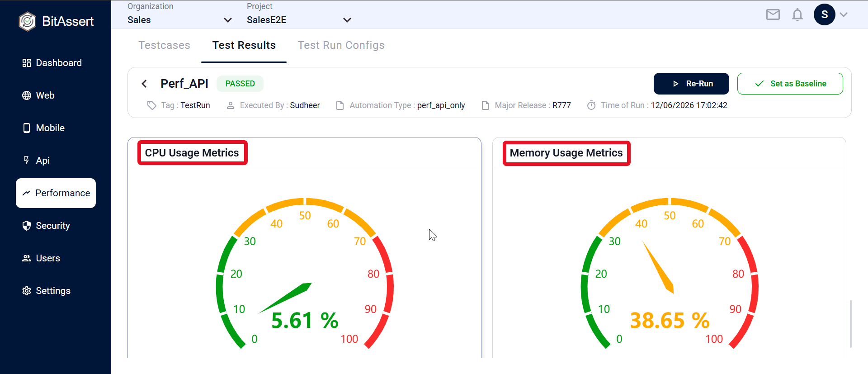Image resolution: width=868 pixels, height=374 pixels.
Task: Open the user account menu chevron
Action: click(x=844, y=14)
